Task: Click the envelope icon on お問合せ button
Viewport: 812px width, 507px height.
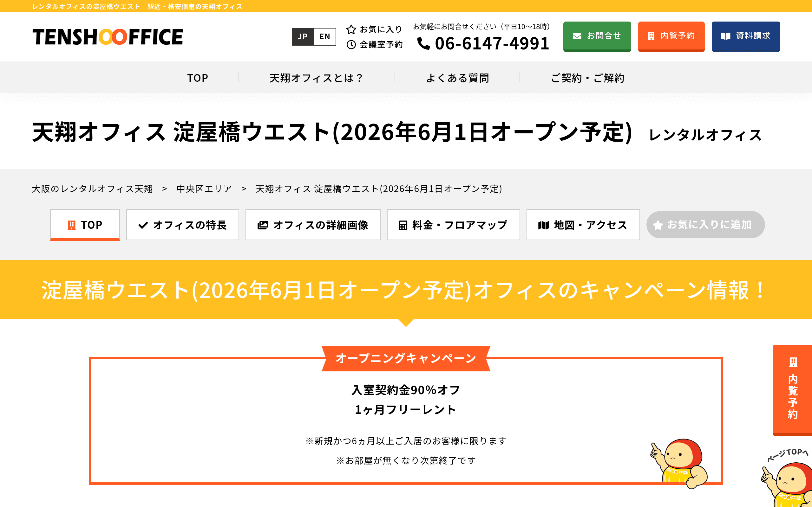Action: (578, 36)
